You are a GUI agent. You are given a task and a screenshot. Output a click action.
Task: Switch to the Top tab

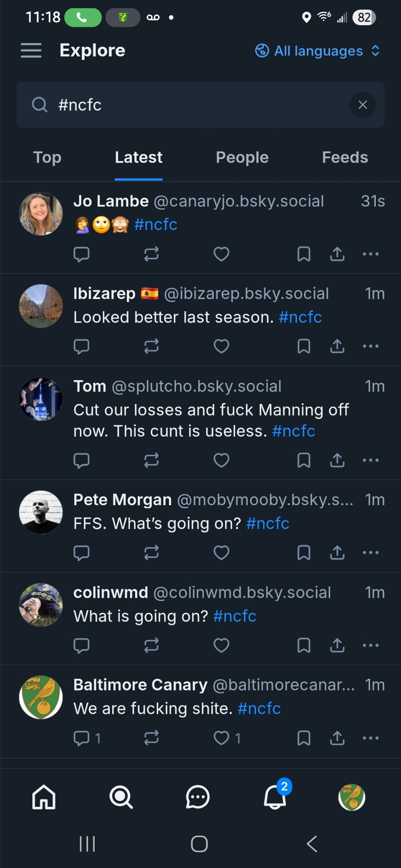[47, 157]
